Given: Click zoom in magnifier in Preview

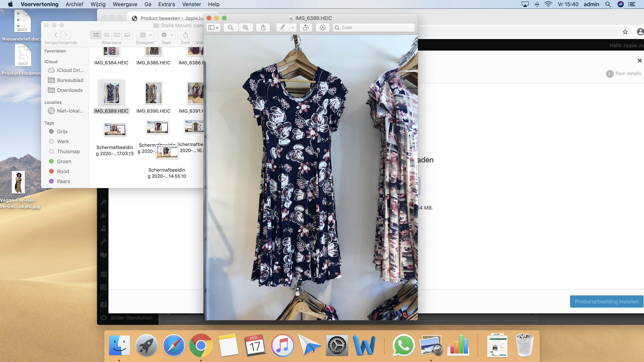Looking at the screenshot, I should [246, 27].
